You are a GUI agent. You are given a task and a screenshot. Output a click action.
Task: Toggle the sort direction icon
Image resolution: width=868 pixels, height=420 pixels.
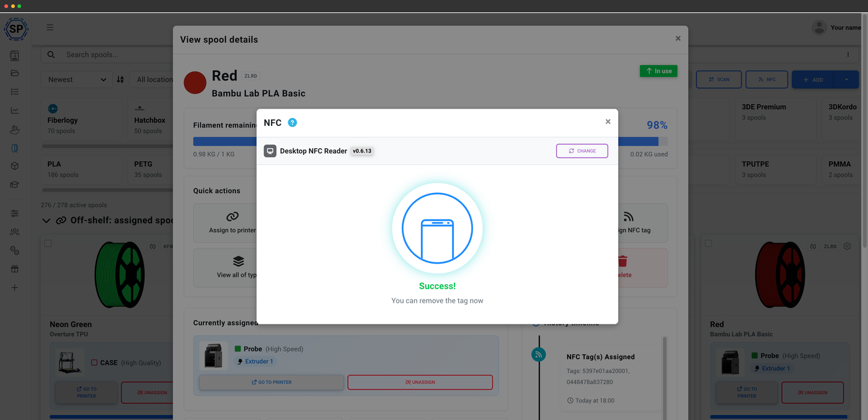click(x=120, y=79)
